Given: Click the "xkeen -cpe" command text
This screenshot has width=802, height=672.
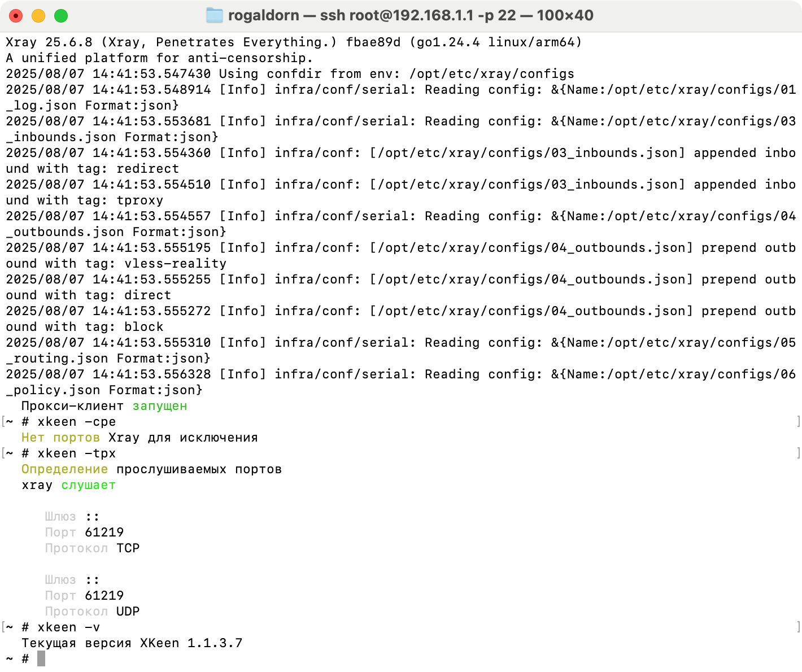Looking at the screenshot, I should [76, 422].
